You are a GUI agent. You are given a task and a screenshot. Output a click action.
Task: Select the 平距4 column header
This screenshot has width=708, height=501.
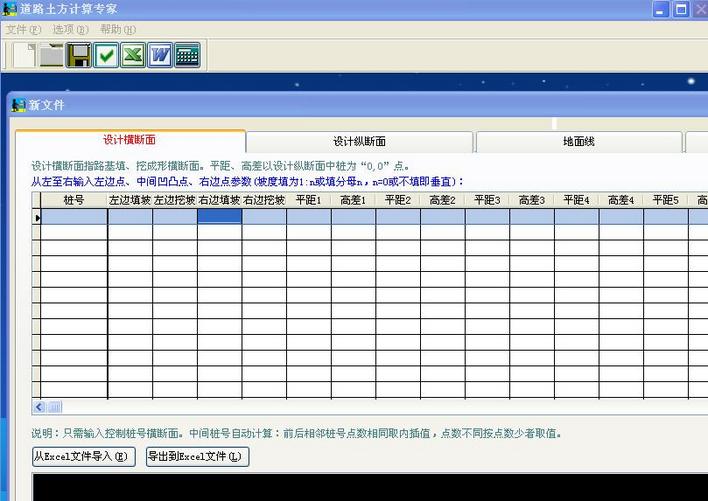(x=577, y=200)
